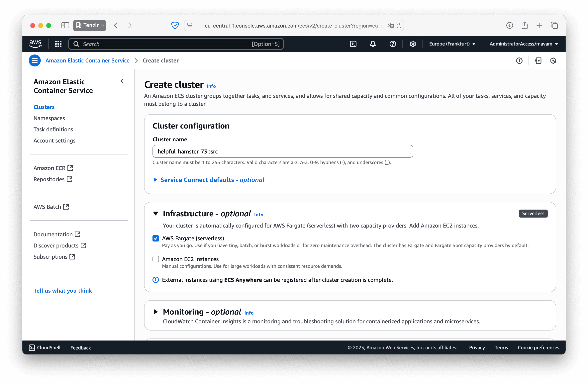
Task: Open the Amazon Q assistant icon
Action: [553, 60]
